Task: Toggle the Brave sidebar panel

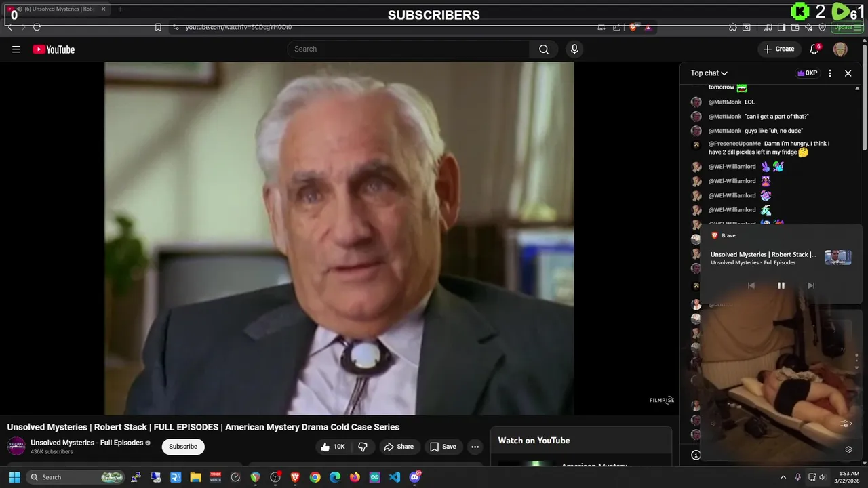Action: click(x=781, y=27)
